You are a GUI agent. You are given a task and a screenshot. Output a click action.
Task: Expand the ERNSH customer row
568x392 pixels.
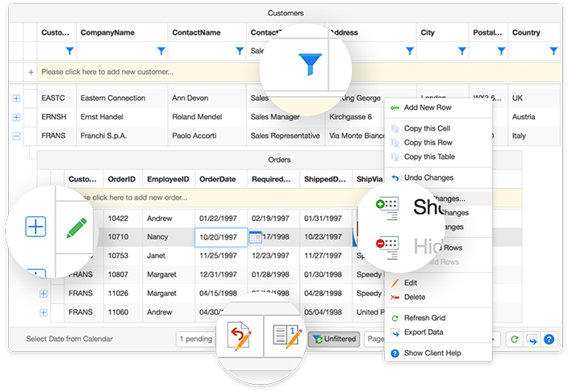tap(16, 117)
